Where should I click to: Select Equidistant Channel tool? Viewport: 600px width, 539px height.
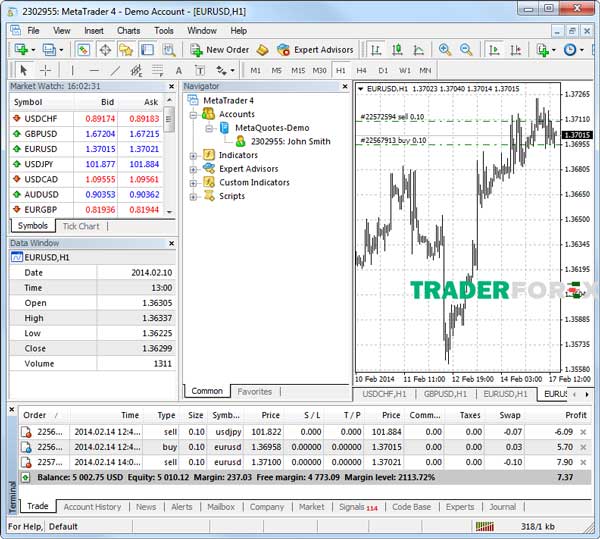point(136,70)
